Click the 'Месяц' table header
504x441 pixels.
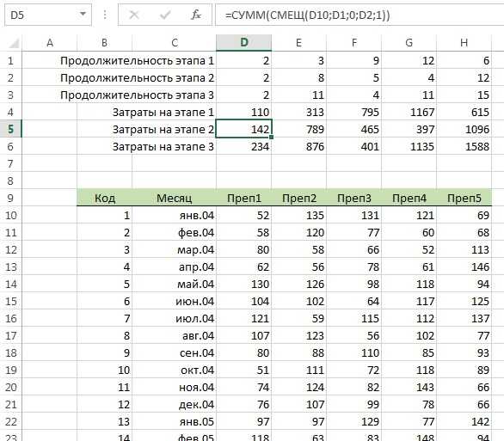pos(175,198)
